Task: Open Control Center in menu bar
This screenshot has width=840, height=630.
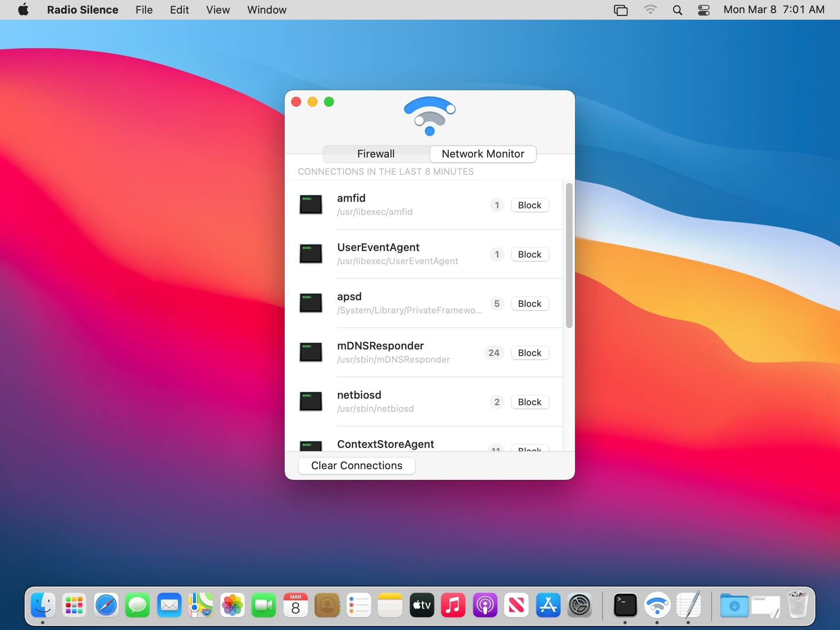Action: coord(704,10)
